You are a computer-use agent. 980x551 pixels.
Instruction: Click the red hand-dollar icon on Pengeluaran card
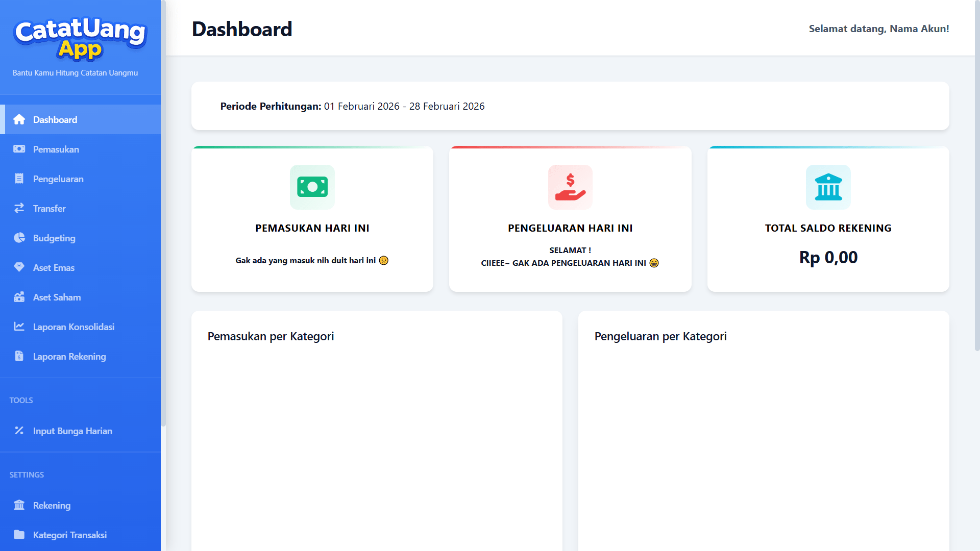tap(570, 187)
